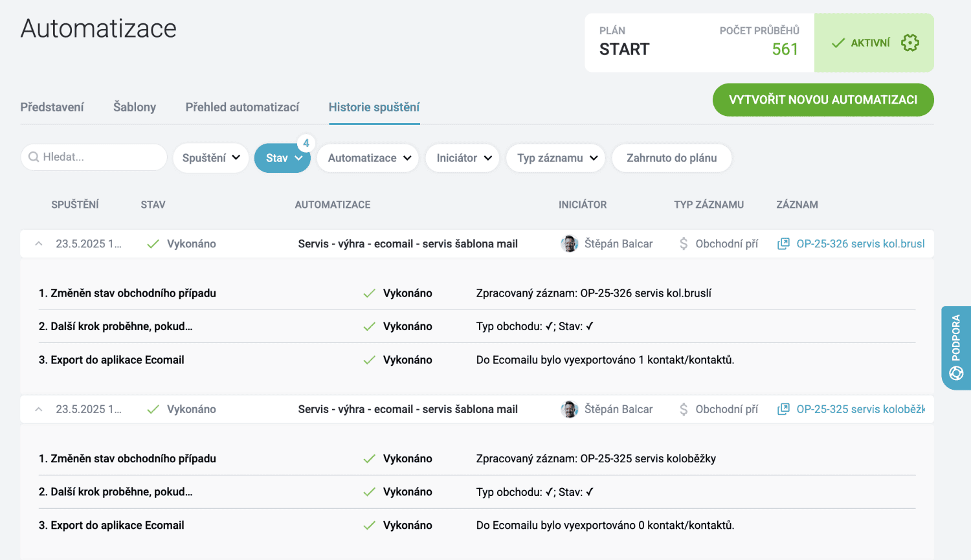Image resolution: width=971 pixels, height=560 pixels.
Task: Click the search magnifier icon
Action: tap(34, 157)
